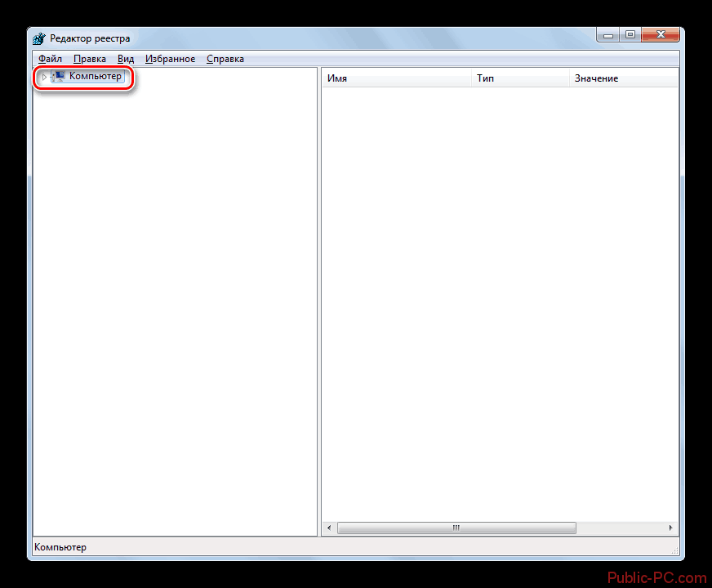
Task: Select the Компьютер label in the tree
Action: click(95, 76)
